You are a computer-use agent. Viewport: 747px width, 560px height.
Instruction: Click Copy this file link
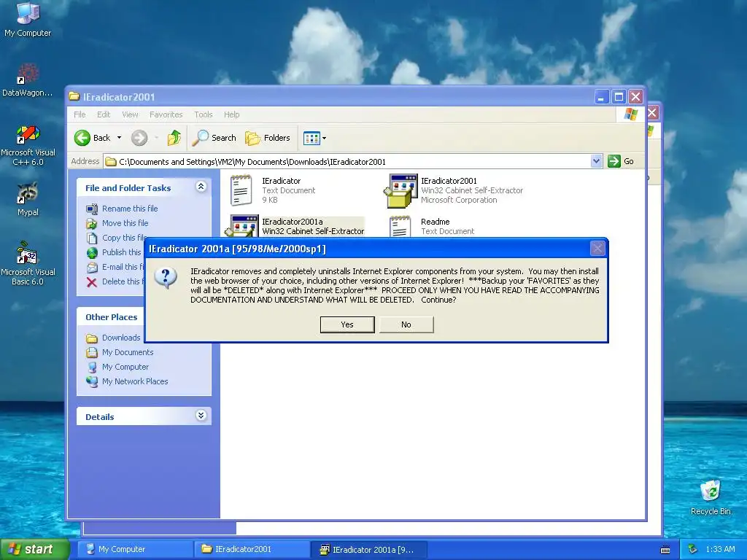[124, 238]
